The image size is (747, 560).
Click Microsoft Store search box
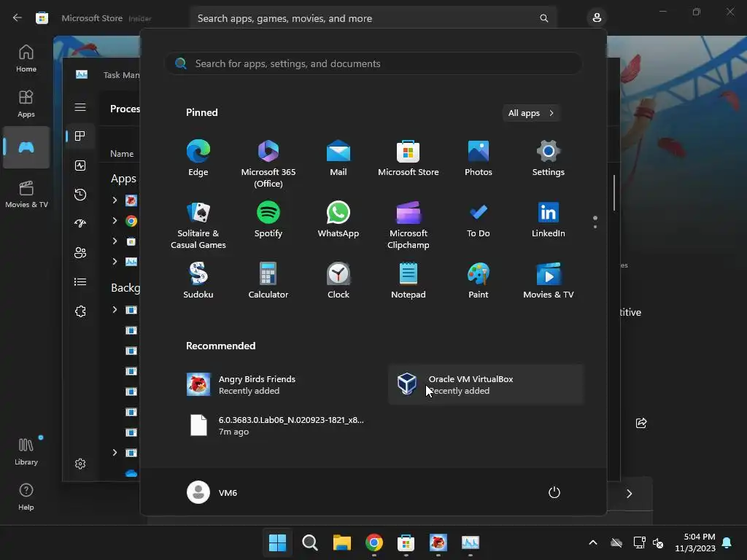373,18
